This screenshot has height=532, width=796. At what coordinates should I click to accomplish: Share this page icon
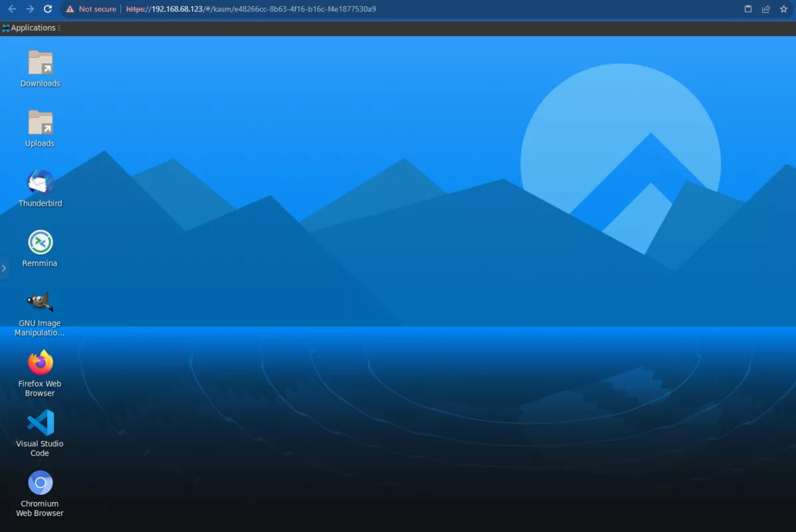[766, 9]
